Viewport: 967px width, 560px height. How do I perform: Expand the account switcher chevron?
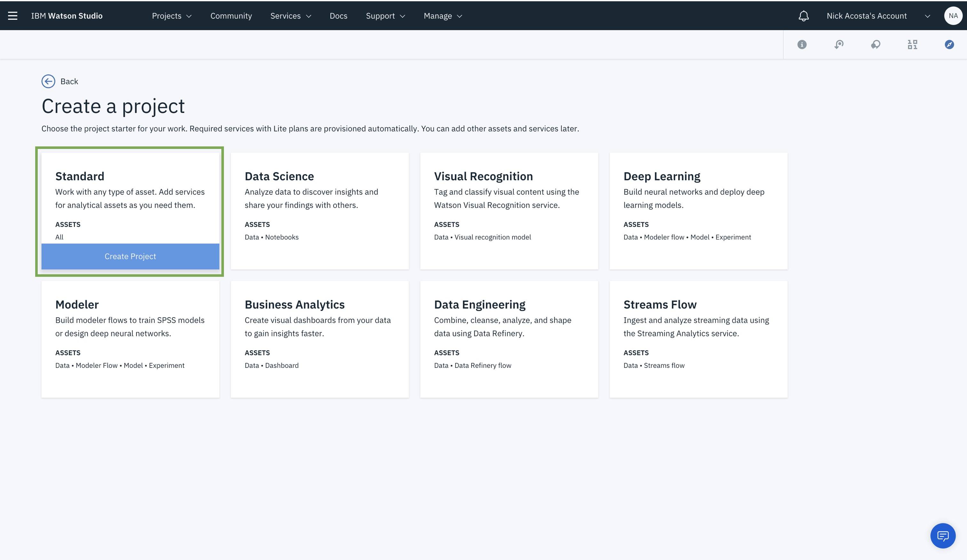point(927,16)
